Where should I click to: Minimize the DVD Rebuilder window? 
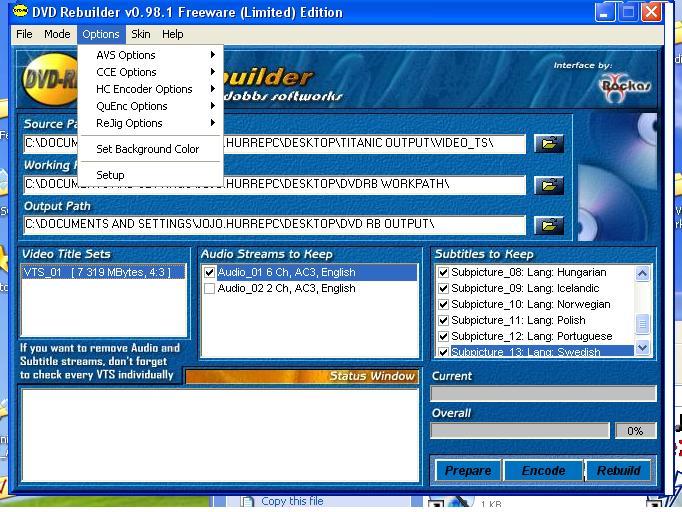pyautogui.click(x=605, y=12)
